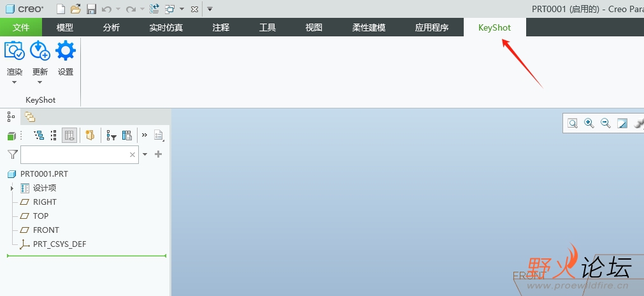644x296 pixels.
Task: Go to the 应用程序 tab
Action: (432, 27)
